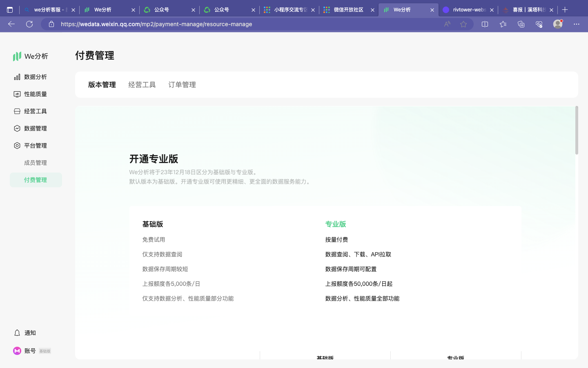
Task: Open 性能质量 sidebar item
Action: [36, 94]
